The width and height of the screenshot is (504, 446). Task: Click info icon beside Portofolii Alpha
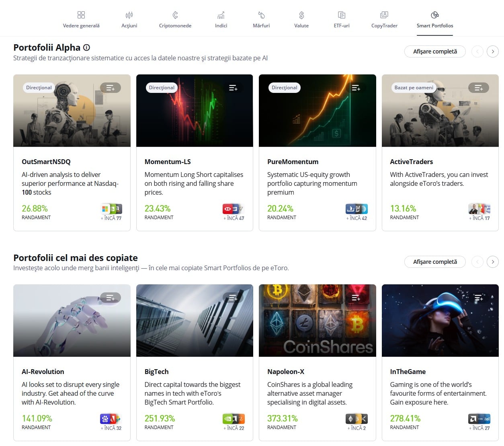pos(86,47)
